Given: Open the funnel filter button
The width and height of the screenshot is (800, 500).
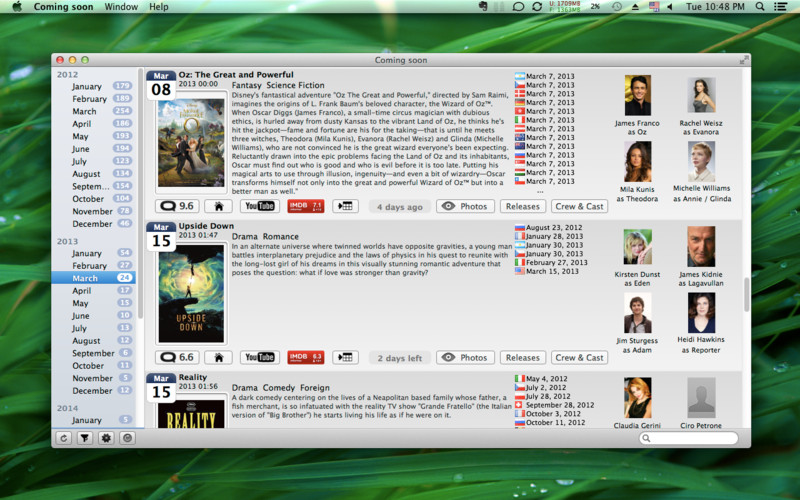Looking at the screenshot, I should [x=85, y=438].
